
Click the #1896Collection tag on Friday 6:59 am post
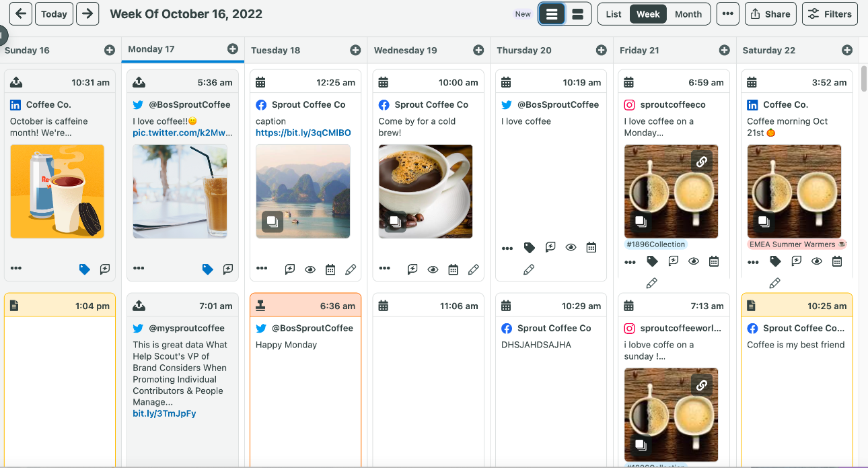point(655,244)
